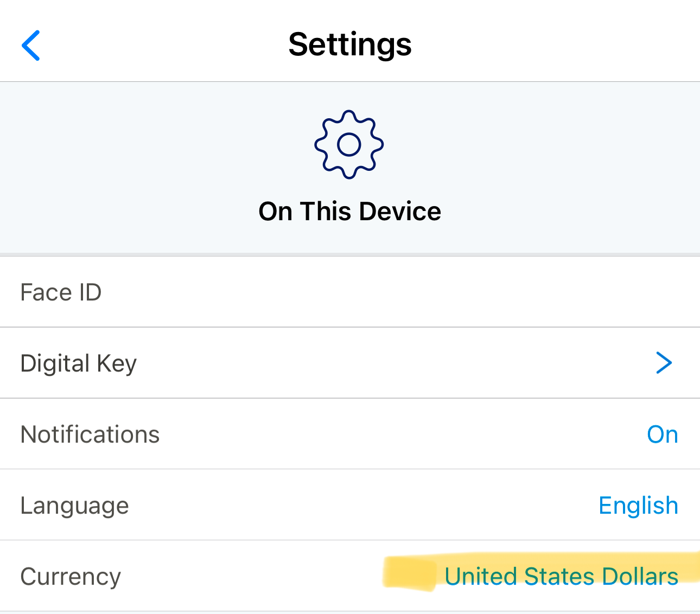Select the Face ID label
The width and height of the screenshot is (700, 614).
coord(61,292)
